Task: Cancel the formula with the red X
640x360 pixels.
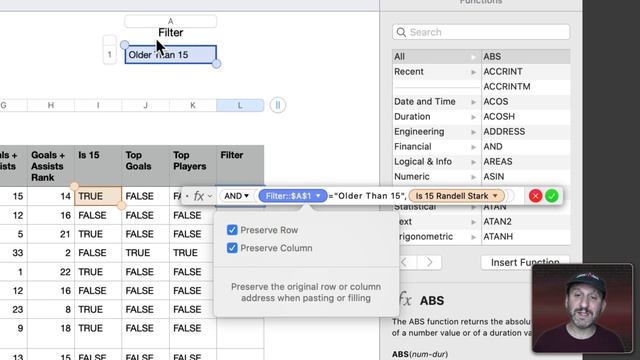Action: coord(535,196)
